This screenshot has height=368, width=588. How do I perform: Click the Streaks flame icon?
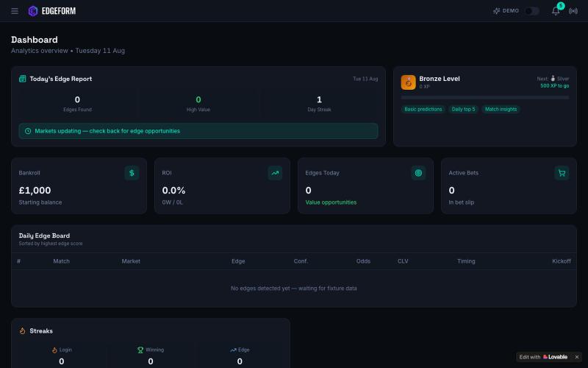pos(23,330)
